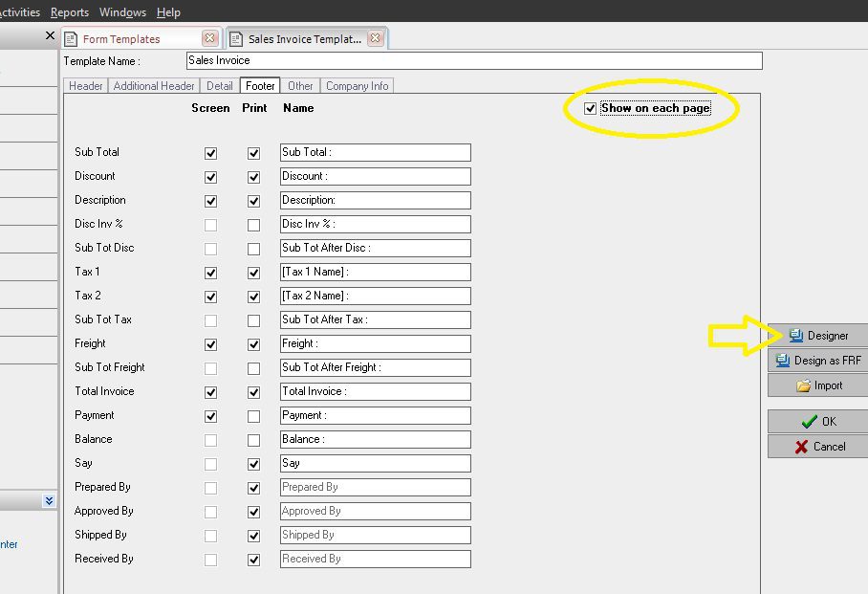
Task: Click the Designer button
Action: tap(818, 336)
